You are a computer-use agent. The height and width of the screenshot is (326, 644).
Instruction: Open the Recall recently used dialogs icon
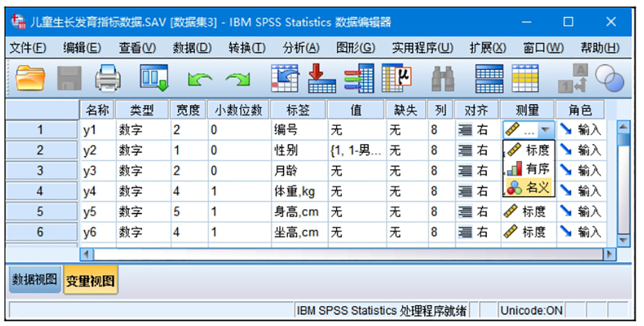(154, 78)
